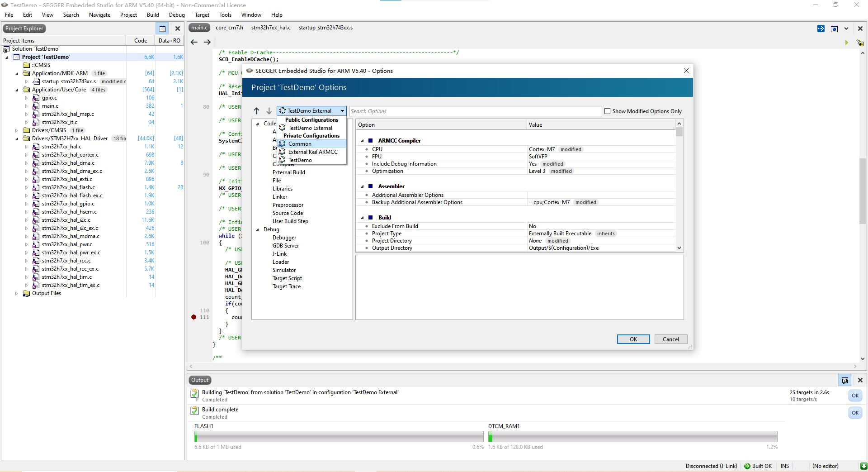Collapse the Assembler options section
868x472 pixels.
tap(362, 186)
